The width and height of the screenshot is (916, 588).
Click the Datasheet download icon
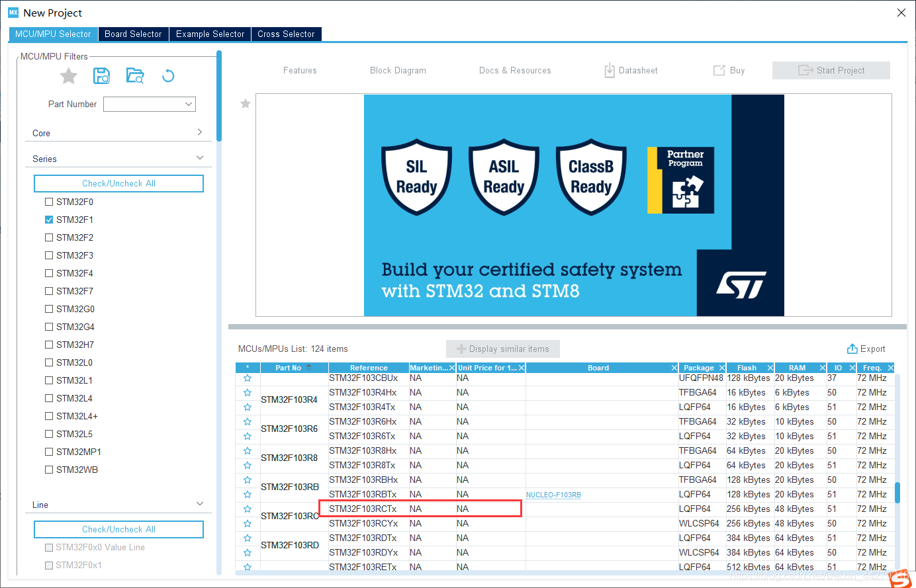pyautogui.click(x=610, y=70)
